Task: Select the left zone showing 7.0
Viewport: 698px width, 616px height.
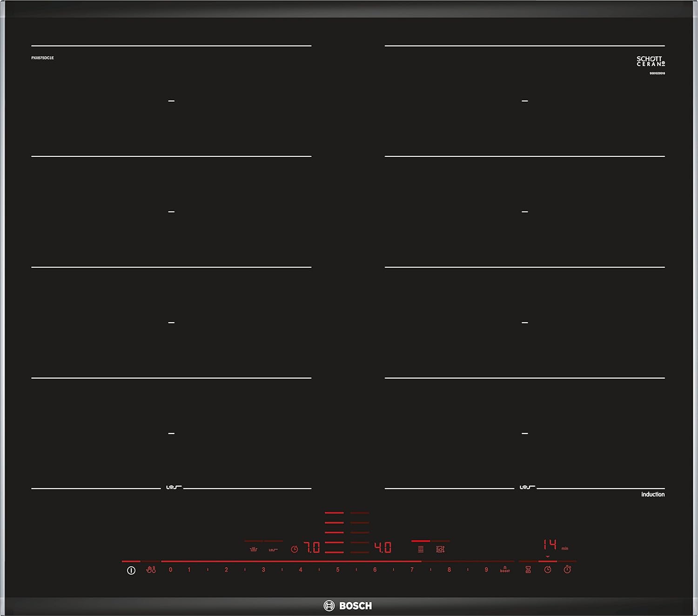Action: tap(312, 548)
